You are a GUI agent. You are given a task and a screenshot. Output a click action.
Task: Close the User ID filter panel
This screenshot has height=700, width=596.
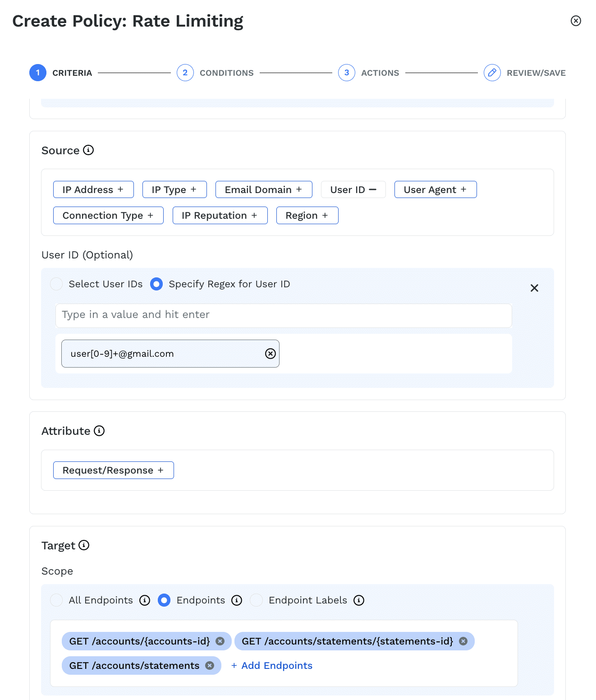tap(534, 288)
